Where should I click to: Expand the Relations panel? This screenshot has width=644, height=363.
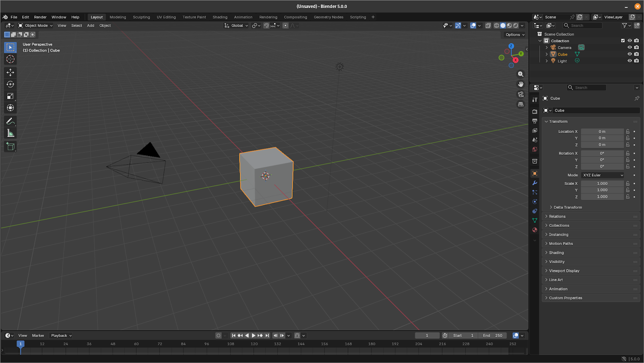pos(557,216)
